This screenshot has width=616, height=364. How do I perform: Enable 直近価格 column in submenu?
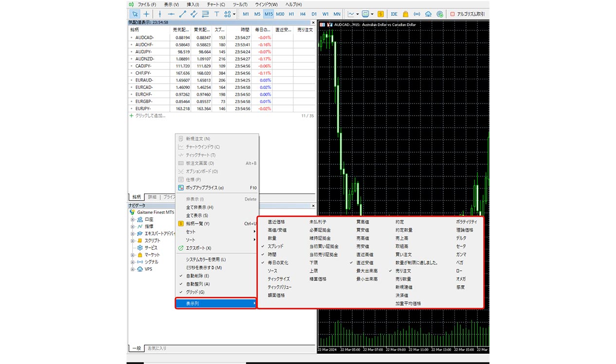pyautogui.click(x=276, y=222)
